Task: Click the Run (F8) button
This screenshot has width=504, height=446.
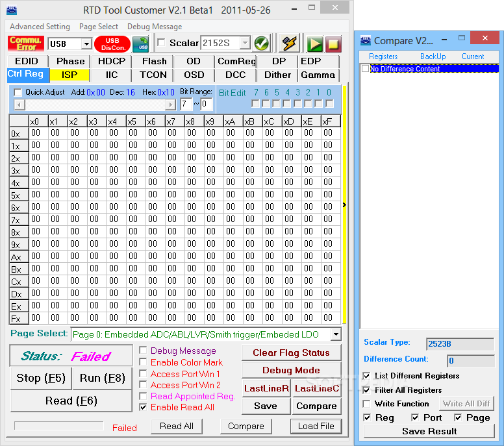Action: [102, 378]
